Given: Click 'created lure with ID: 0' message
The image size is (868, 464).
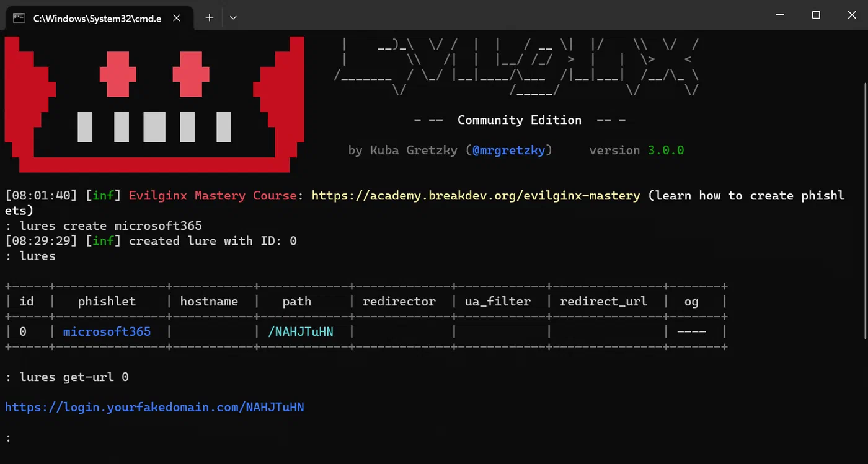Looking at the screenshot, I should pos(213,241).
